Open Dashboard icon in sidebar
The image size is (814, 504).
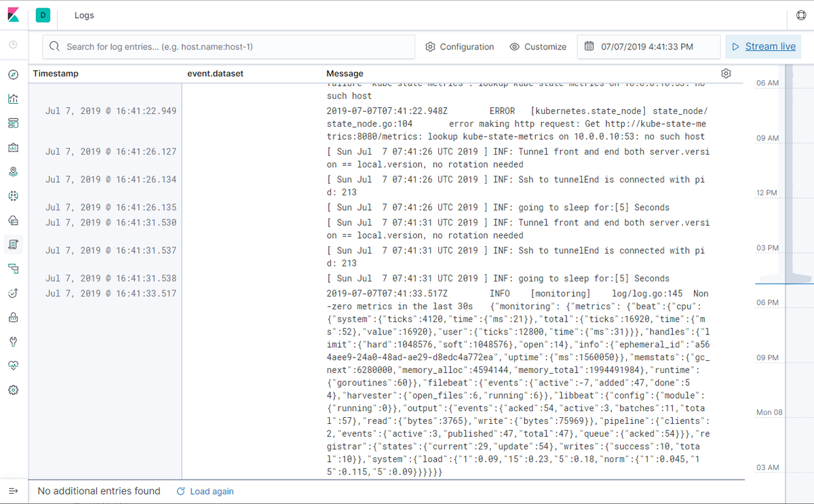[x=14, y=123]
